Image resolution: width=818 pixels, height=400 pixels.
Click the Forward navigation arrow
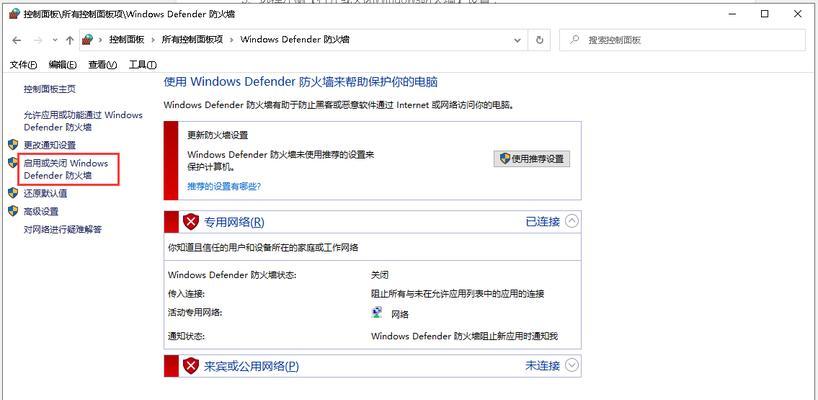[x=38, y=40]
